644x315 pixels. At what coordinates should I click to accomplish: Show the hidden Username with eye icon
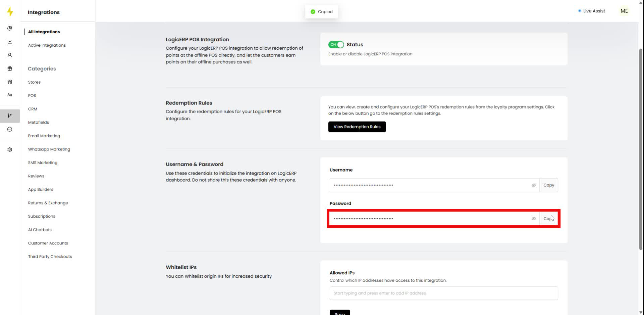(x=534, y=185)
